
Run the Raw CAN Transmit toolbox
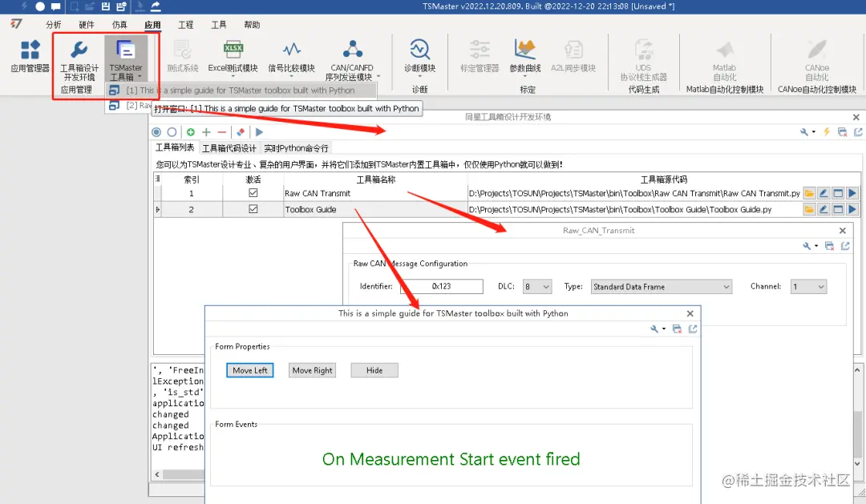point(852,193)
